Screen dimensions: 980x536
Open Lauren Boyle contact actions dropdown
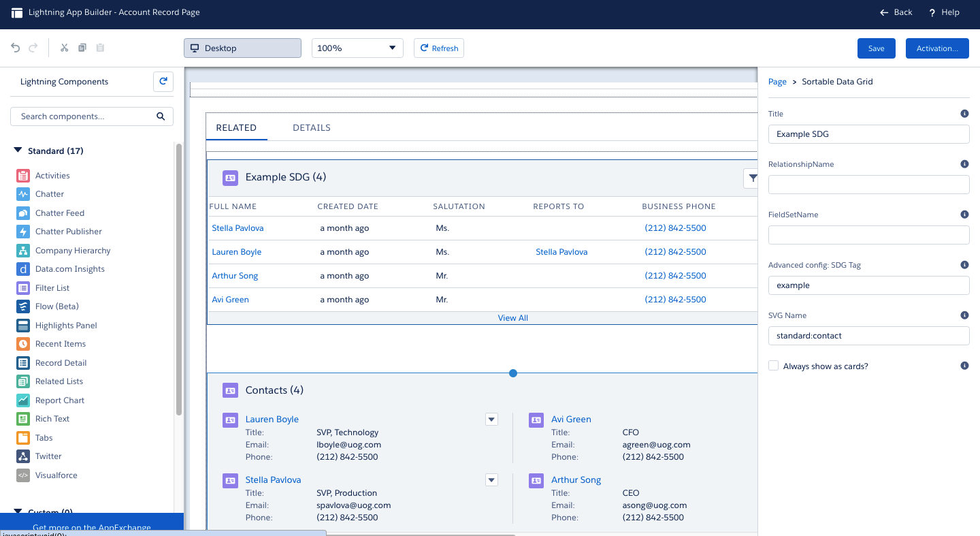pos(491,420)
